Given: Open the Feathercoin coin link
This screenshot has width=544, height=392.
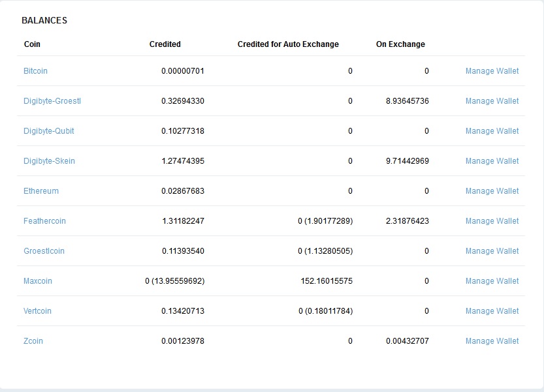Looking at the screenshot, I should [x=44, y=220].
